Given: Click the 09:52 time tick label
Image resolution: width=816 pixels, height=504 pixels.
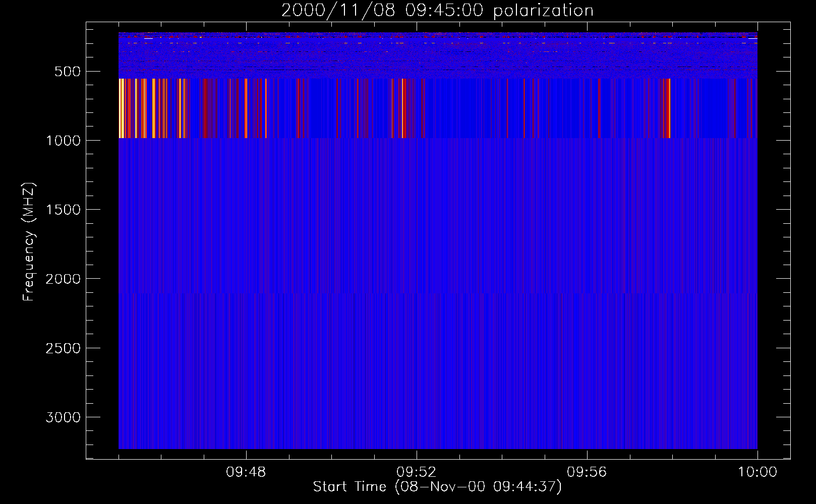Looking at the screenshot, I should pos(417,472).
